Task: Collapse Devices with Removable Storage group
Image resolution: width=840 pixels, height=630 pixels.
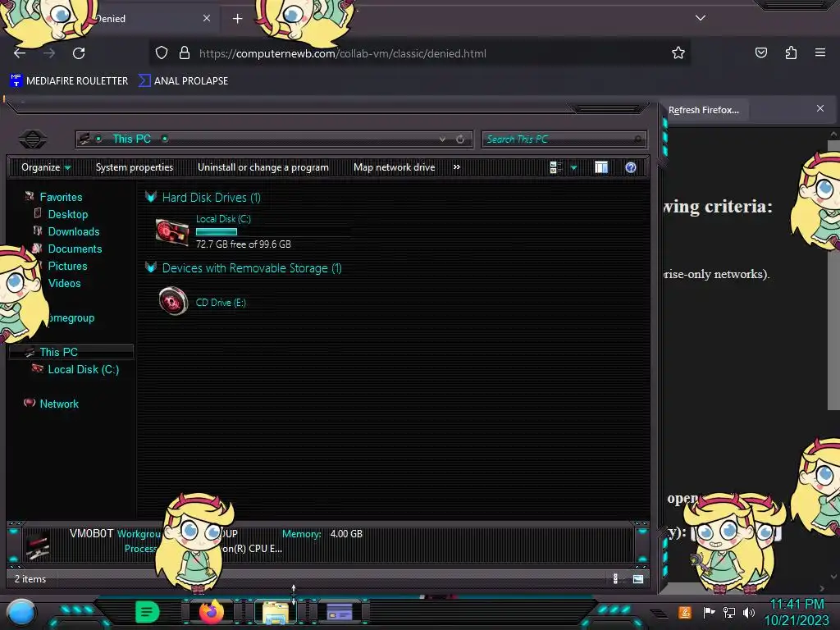Action: point(151,267)
